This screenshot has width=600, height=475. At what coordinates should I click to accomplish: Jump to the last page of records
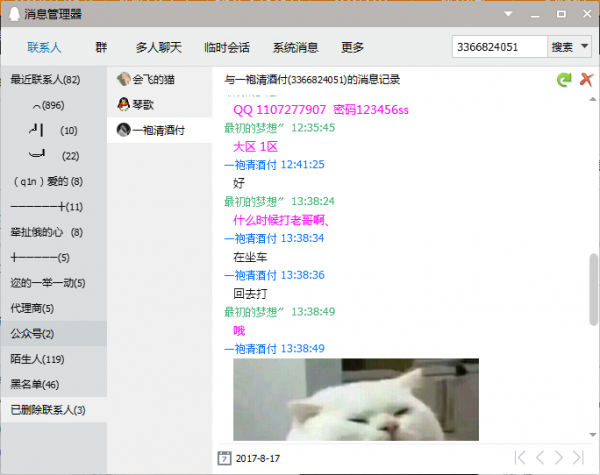click(x=579, y=457)
